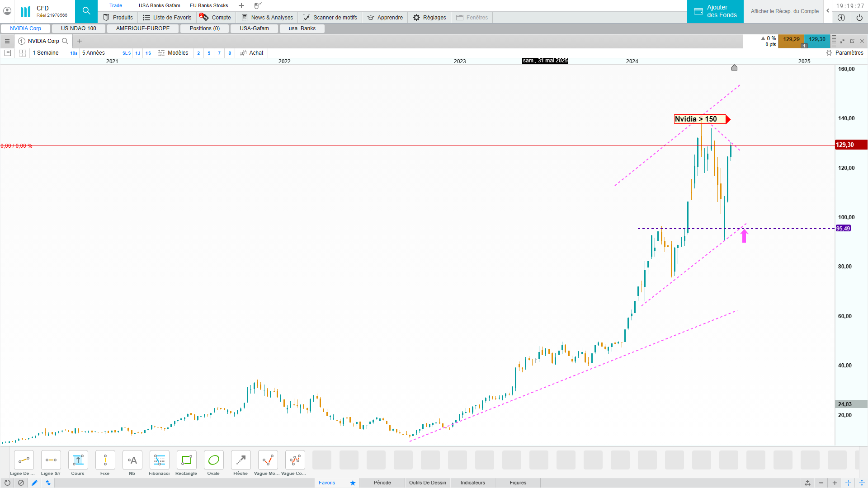The height and width of the screenshot is (488, 868).
Task: Click the power icon in top right
Action: [859, 18]
